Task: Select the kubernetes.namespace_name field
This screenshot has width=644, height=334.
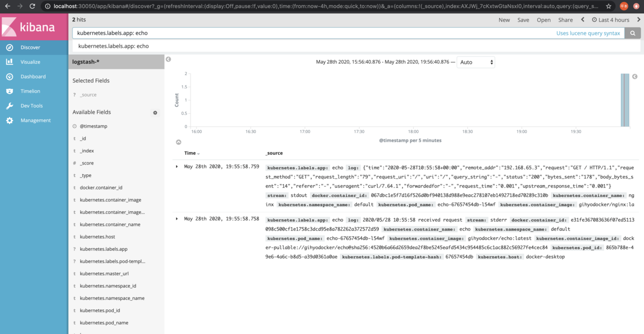Action: 112,298
